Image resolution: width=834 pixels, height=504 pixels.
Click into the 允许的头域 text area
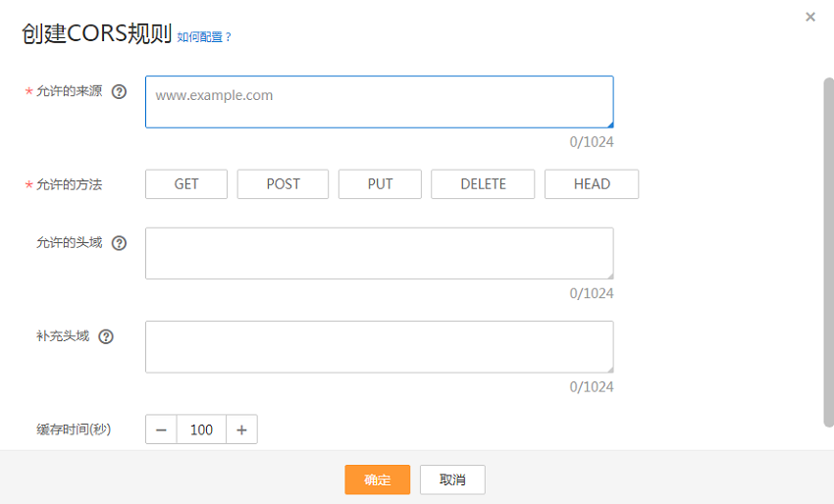[380, 253]
